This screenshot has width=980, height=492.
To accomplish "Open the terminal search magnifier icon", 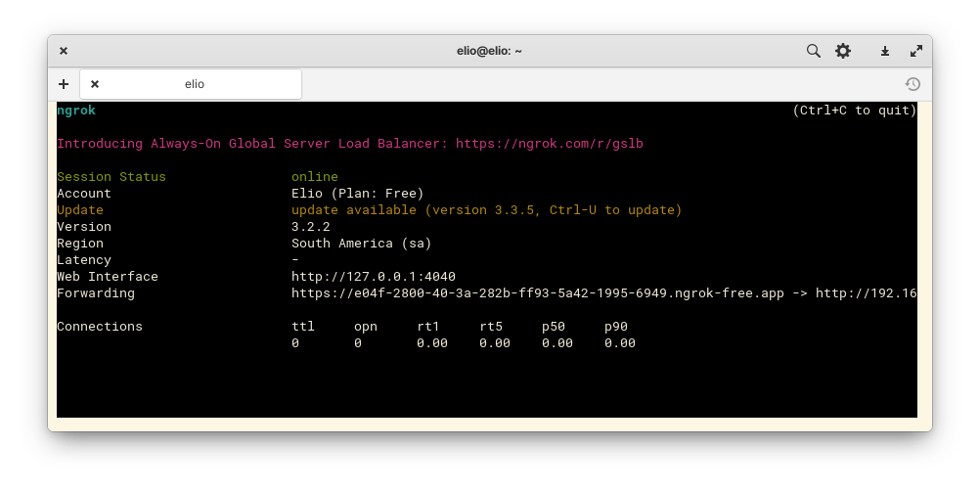I will 813,51.
